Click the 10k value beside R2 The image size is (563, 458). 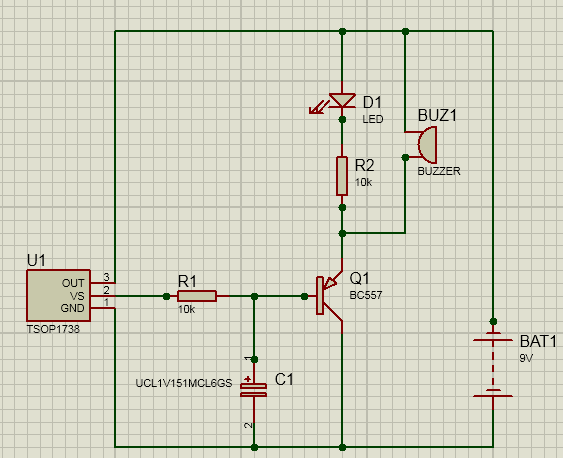[x=363, y=182]
